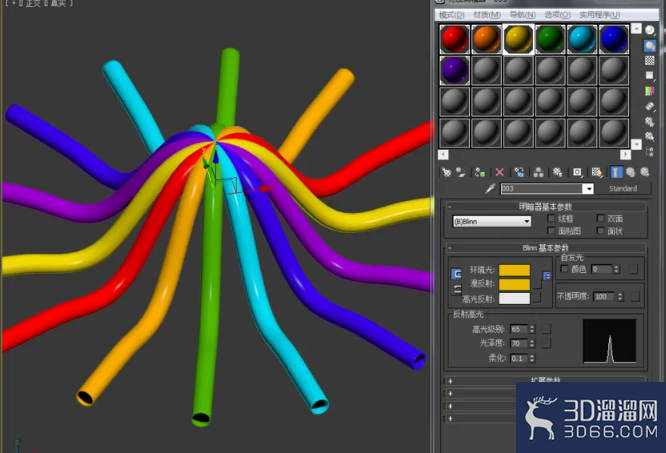Viewport: 666px width, 453px height.
Task: Assign Material to Selection icon
Action: (480, 172)
